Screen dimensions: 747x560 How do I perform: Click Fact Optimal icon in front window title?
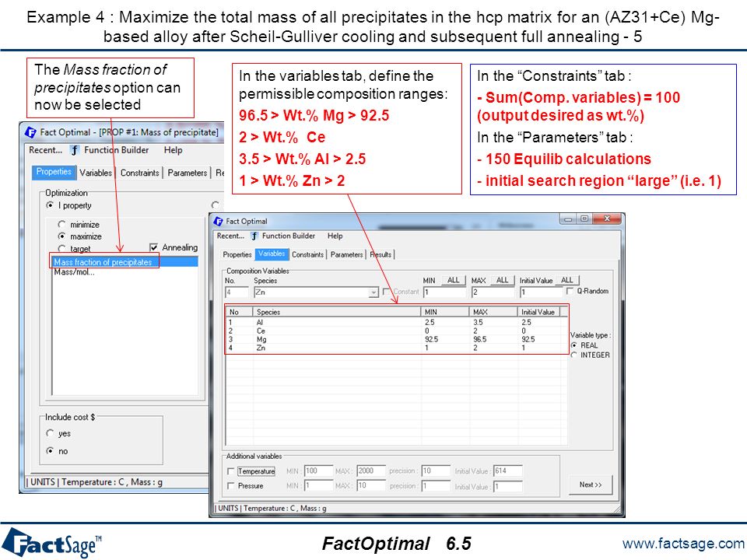(218, 222)
